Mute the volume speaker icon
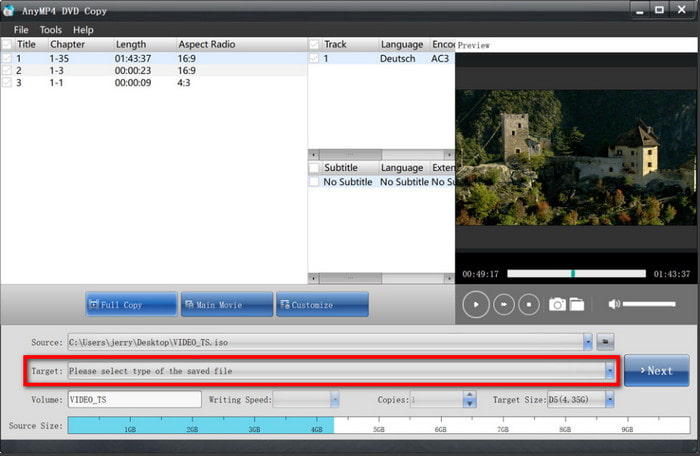This screenshot has width=700, height=456. point(614,304)
